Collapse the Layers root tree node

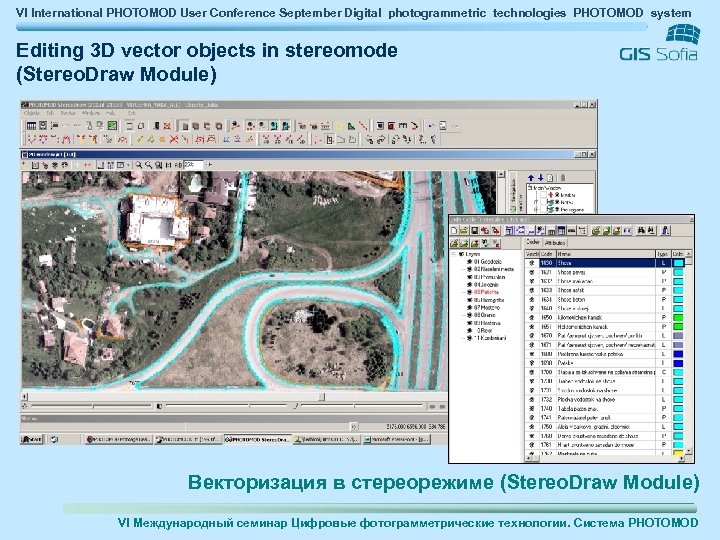(454, 253)
